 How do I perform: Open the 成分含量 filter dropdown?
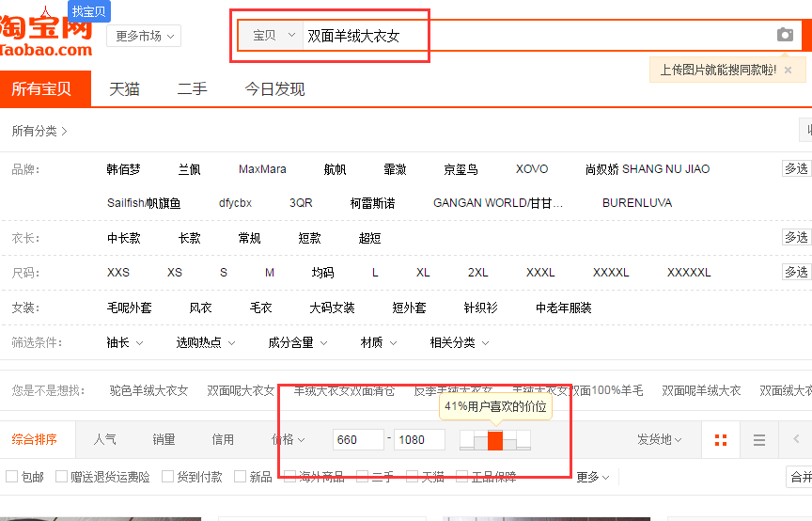[x=298, y=342]
